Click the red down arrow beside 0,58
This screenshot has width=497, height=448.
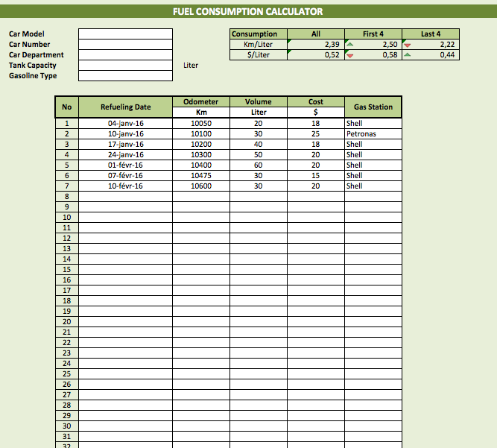[350, 56]
